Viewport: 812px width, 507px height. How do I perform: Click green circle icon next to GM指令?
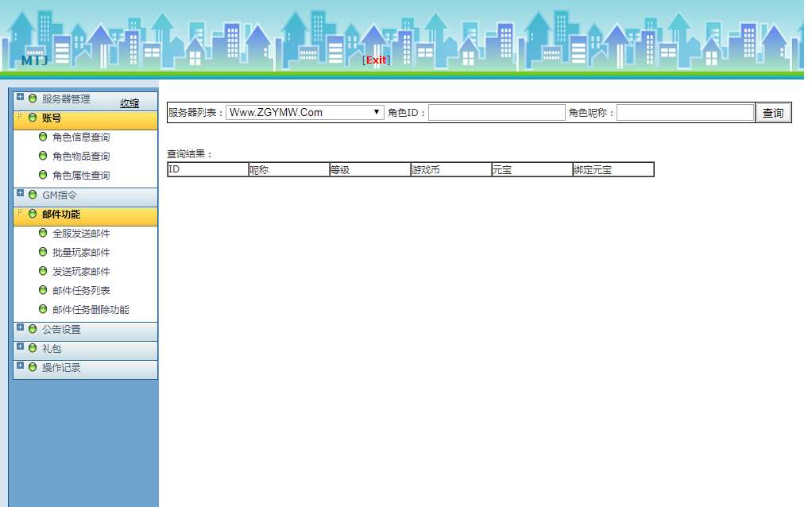[x=33, y=195]
